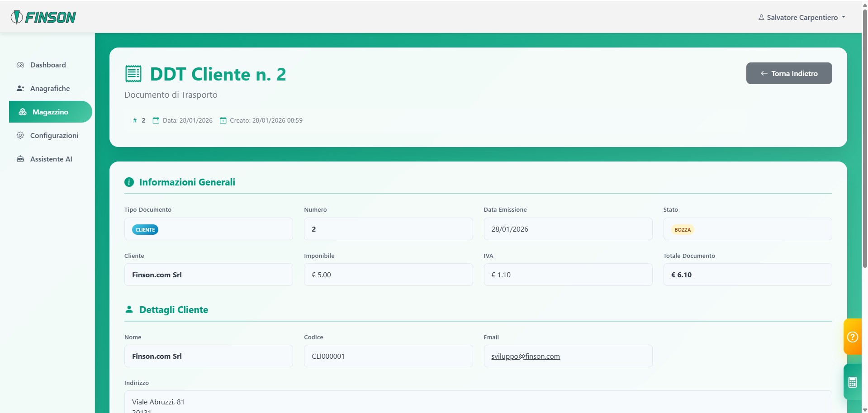Image resolution: width=868 pixels, height=413 pixels.
Task: Click the Email label
Action: [x=491, y=337]
